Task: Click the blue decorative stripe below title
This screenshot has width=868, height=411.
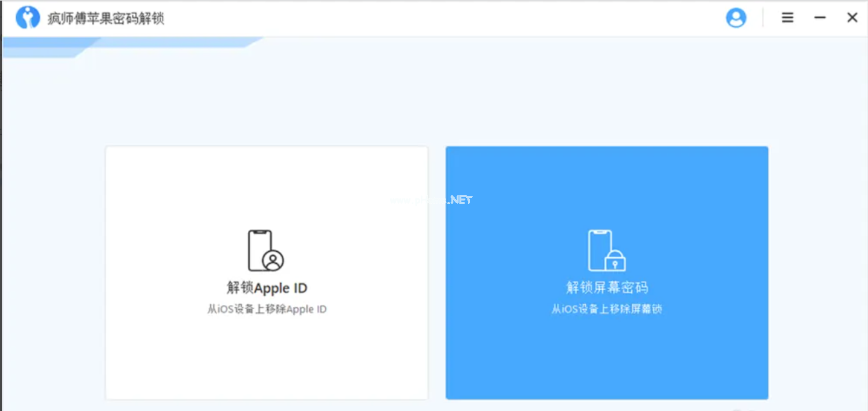Action: [133, 43]
